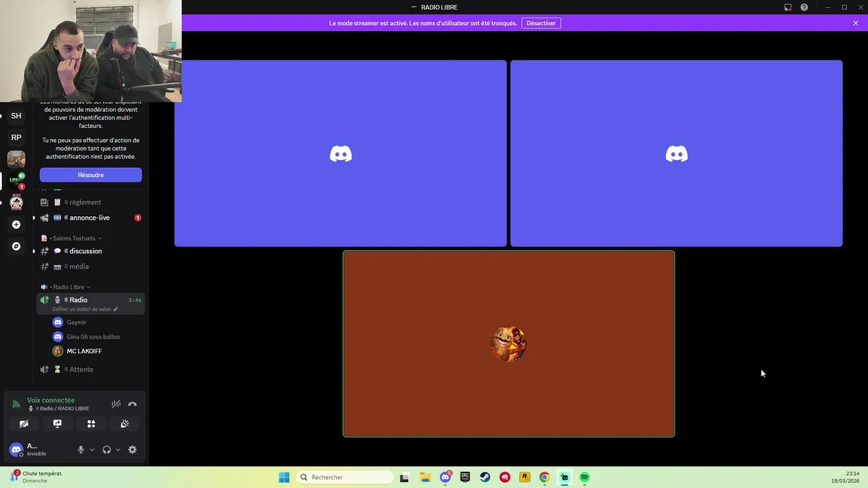Disconnect from voice with the hang-up icon
868x488 pixels.
[132, 404]
